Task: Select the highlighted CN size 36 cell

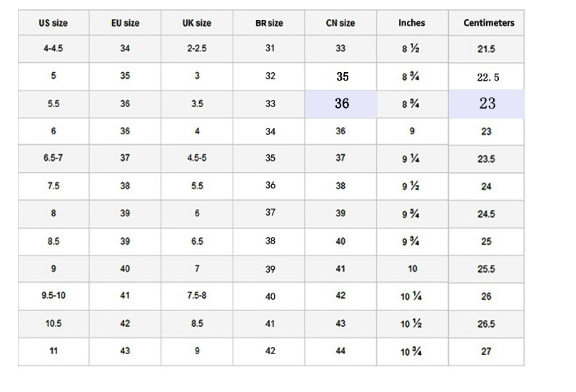Action: (342, 104)
